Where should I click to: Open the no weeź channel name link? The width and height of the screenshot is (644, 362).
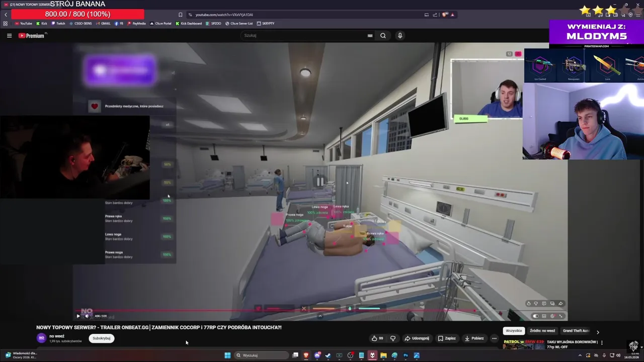tap(57, 336)
